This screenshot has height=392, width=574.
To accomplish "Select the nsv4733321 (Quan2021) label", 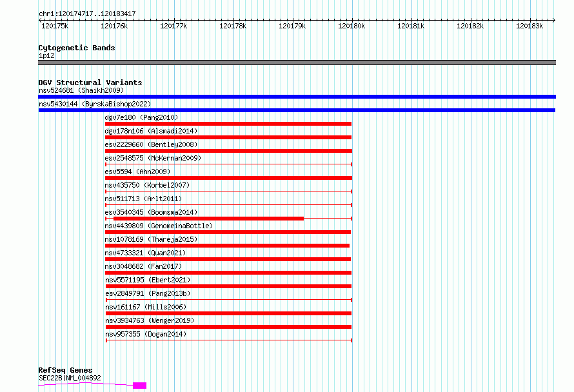I will [145, 253].
